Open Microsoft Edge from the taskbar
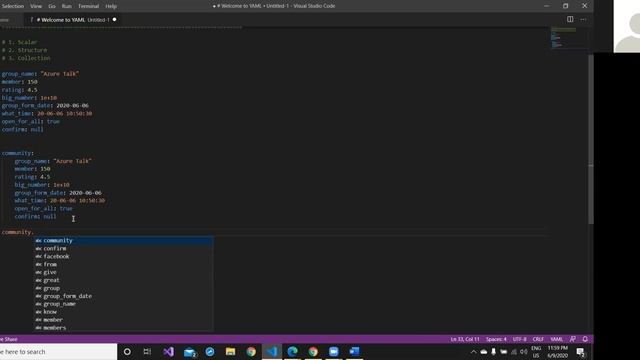 pos(292,352)
